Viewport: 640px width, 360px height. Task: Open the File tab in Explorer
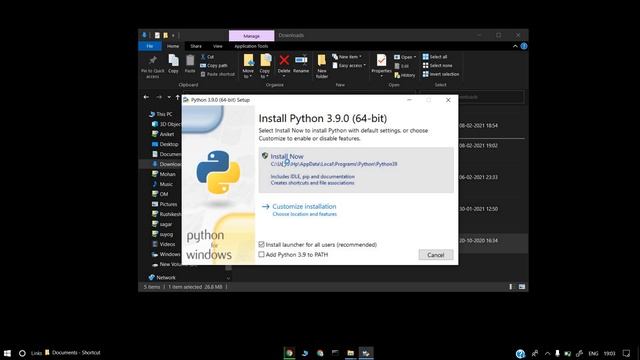pyautogui.click(x=150, y=46)
